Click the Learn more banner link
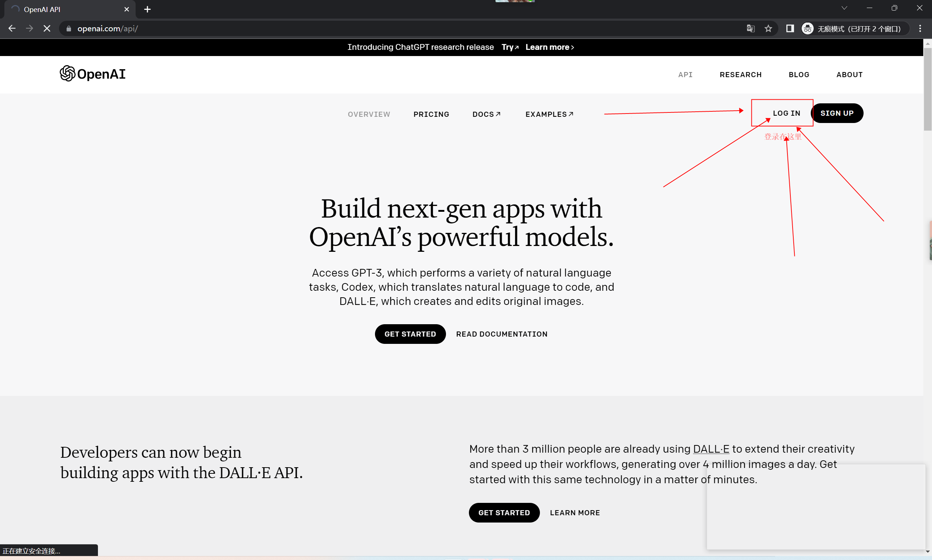This screenshot has width=932, height=560. [549, 47]
